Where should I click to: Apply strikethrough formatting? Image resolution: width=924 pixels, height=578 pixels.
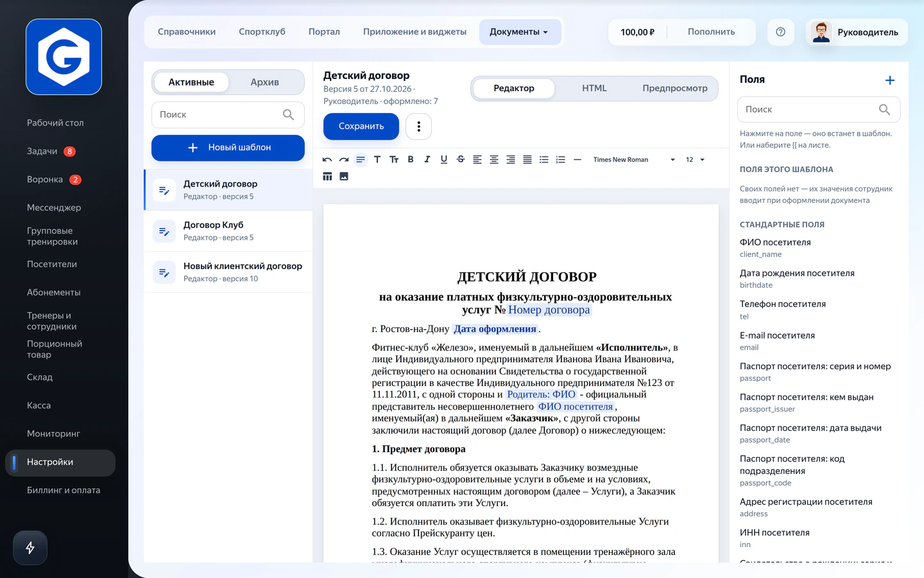[461, 160]
